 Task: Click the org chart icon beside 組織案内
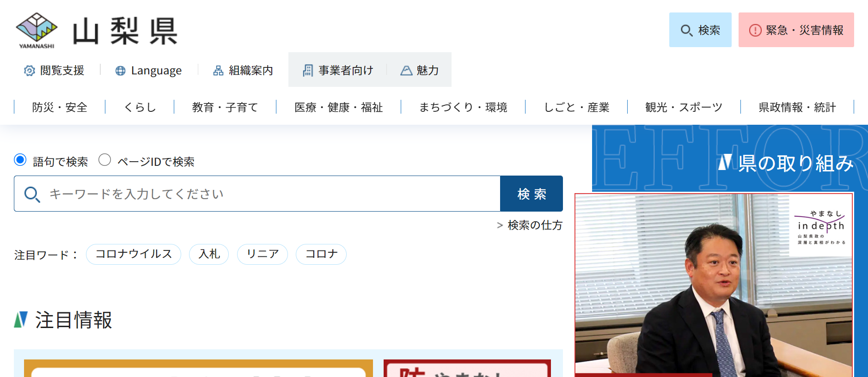click(218, 71)
